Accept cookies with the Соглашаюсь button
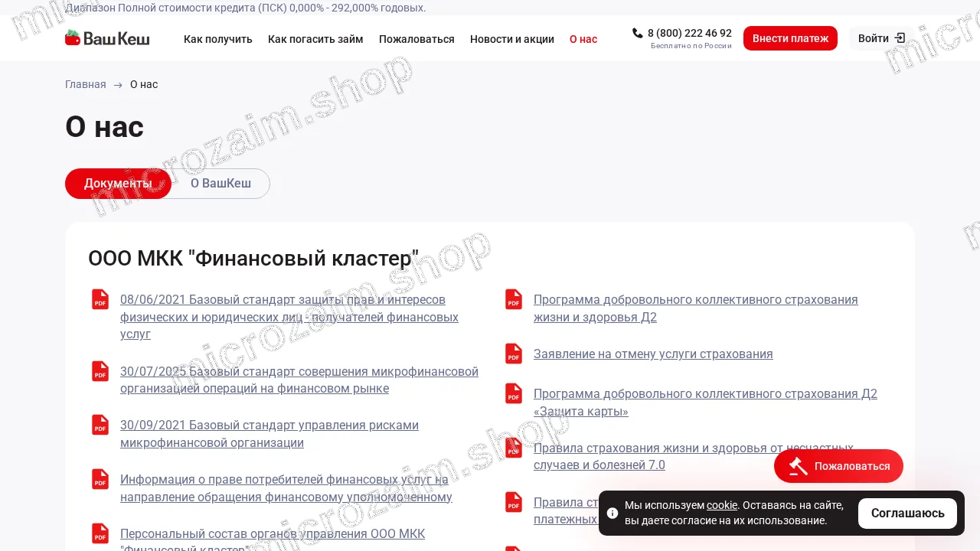This screenshot has height=551, width=980. [907, 514]
